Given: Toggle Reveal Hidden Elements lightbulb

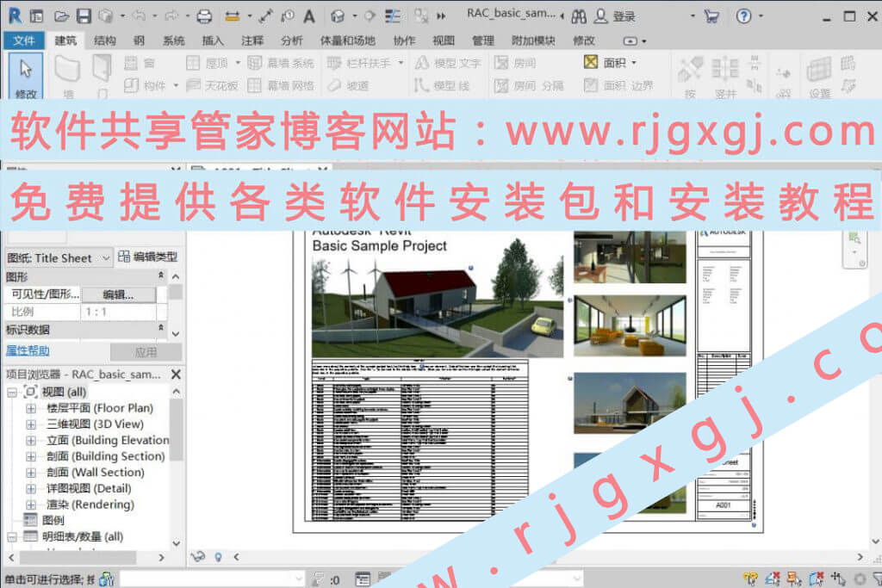Looking at the screenshot, I should [x=218, y=557].
